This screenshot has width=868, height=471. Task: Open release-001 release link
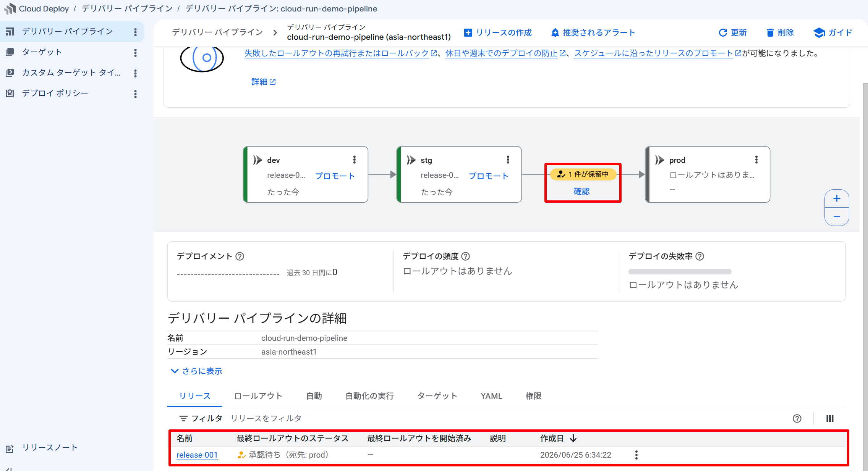tap(197, 455)
